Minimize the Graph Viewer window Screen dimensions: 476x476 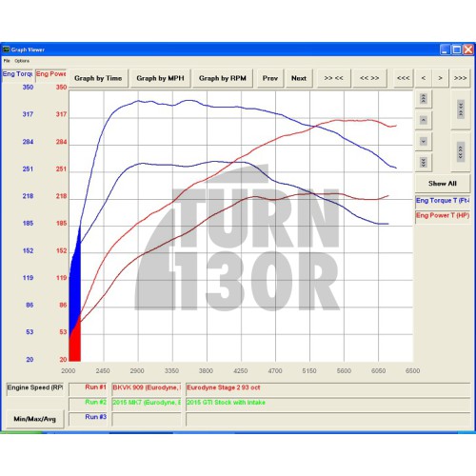pyautogui.click(x=445, y=50)
